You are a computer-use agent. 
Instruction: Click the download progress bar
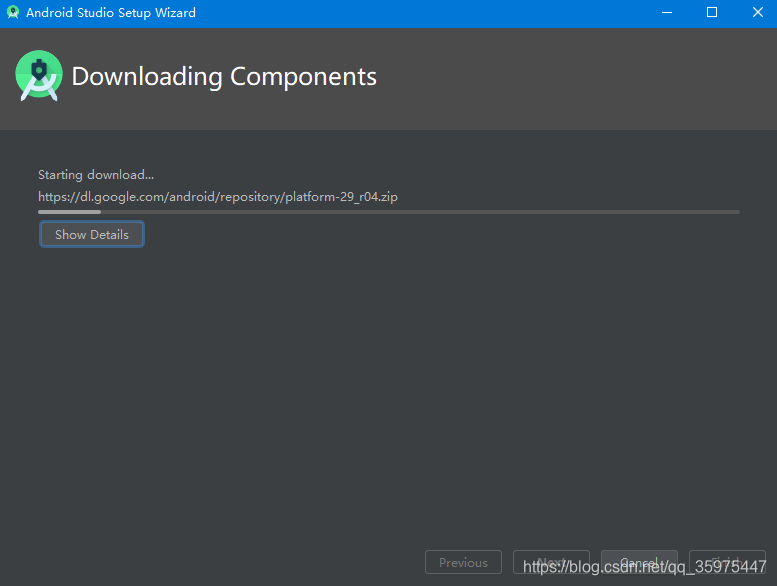(x=389, y=212)
